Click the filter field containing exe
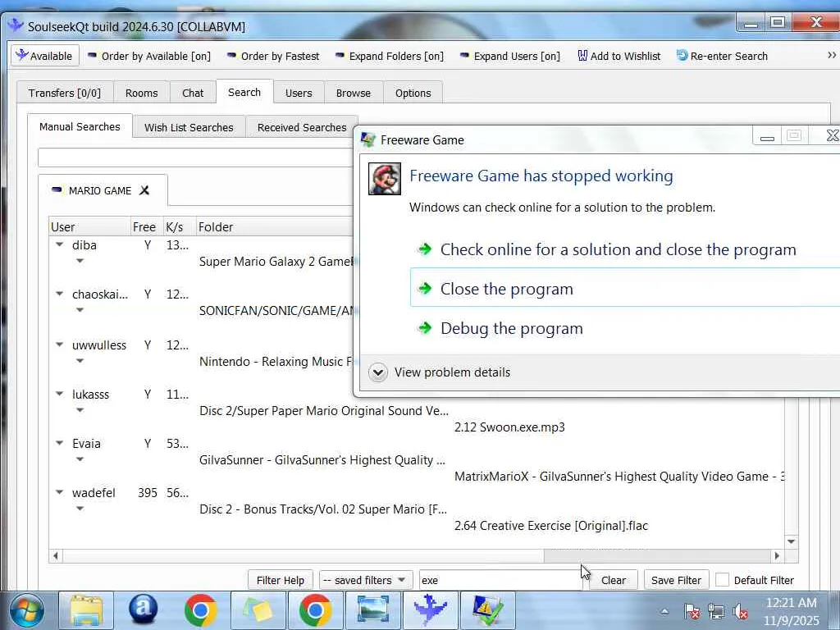 [x=500, y=580]
